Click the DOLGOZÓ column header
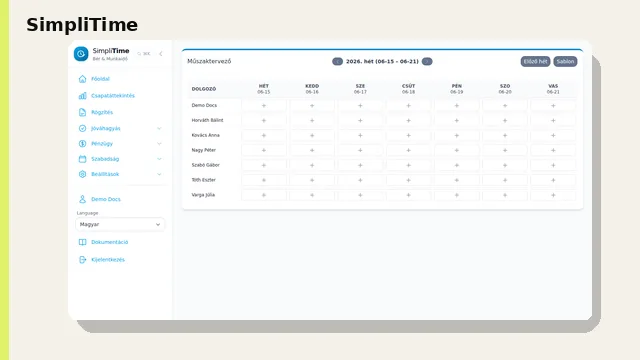640x360 pixels. point(204,89)
